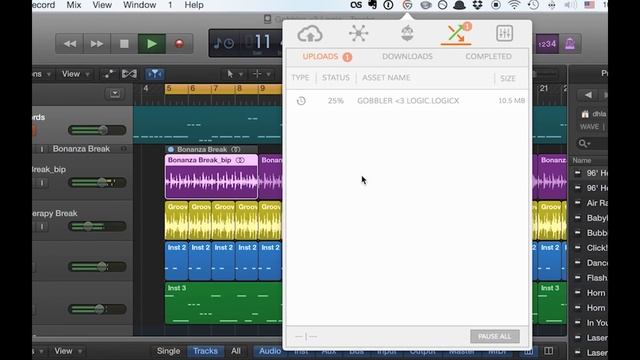Select Tracks mixer mode
Viewport: 640px width, 360px height.
(x=205, y=351)
